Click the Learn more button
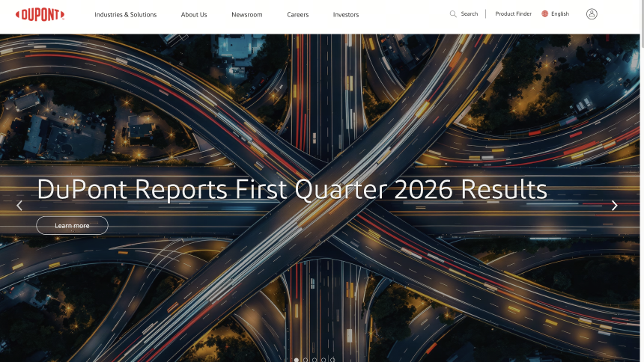Screen dimensions: 644x362 (x=73, y=225)
